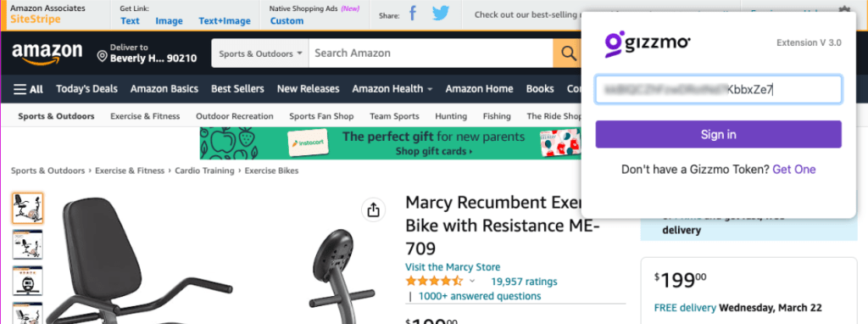
Task: Expand the Amazon Health dropdown arrow
Action: (430, 89)
